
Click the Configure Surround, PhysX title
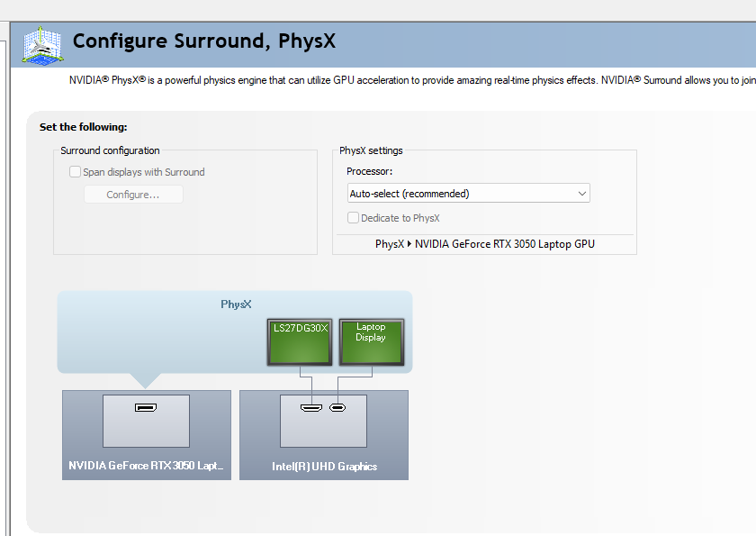click(204, 41)
